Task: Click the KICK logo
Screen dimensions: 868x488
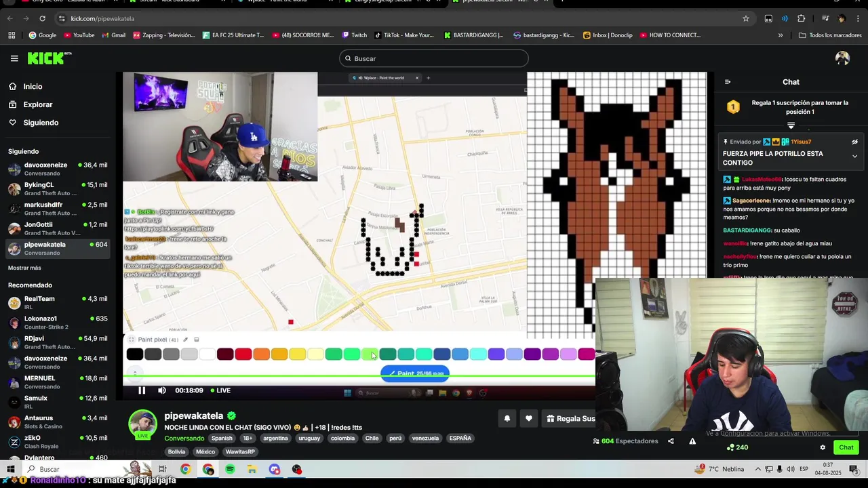Action: coord(50,58)
